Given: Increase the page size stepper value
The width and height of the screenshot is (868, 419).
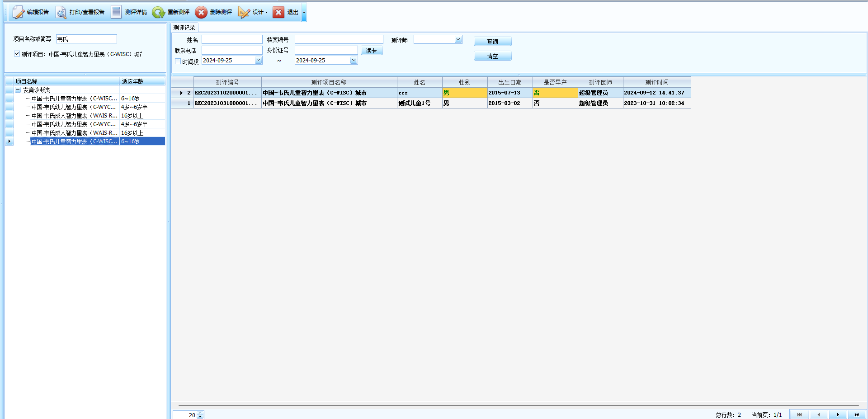Looking at the screenshot, I should pos(200,413).
